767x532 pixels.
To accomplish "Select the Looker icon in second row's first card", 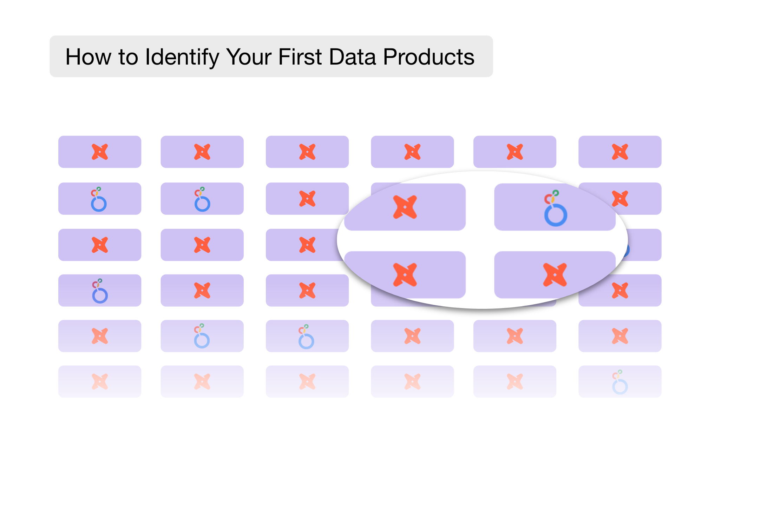I will click(99, 199).
